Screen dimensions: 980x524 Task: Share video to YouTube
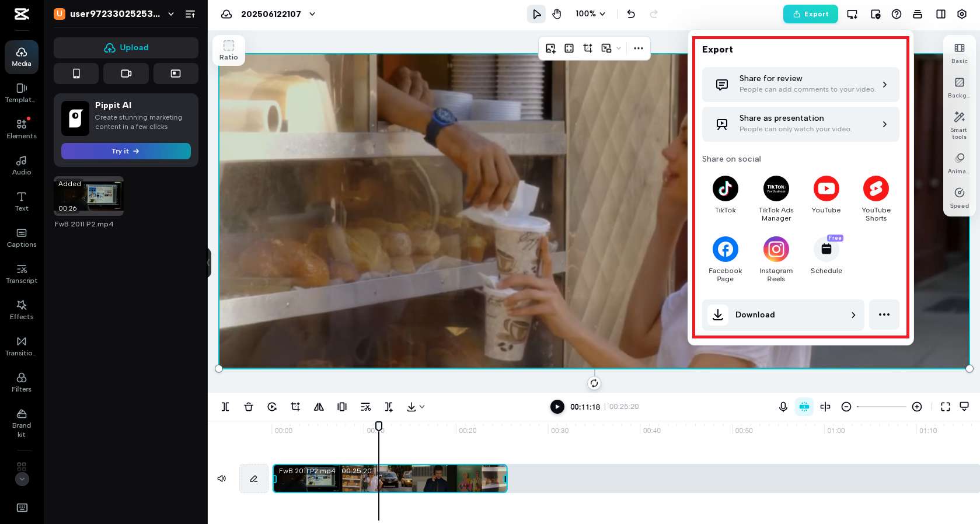[826, 195]
